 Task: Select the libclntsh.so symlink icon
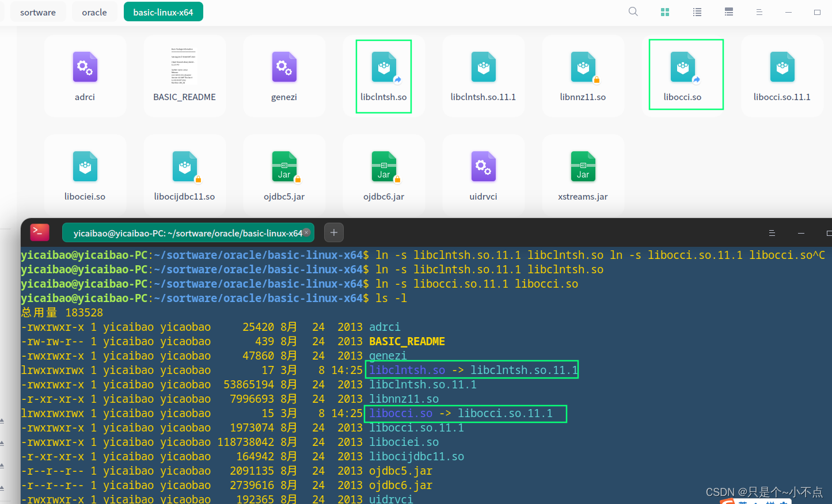383,67
